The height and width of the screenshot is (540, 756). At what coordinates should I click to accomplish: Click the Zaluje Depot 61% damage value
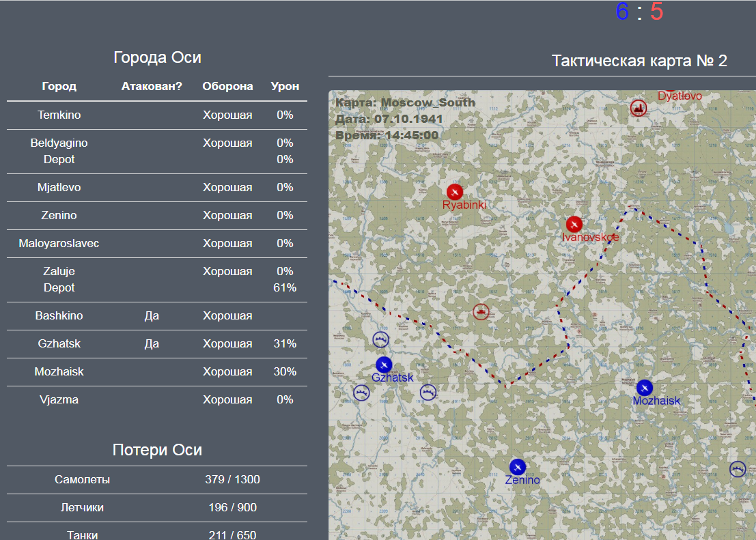coord(285,288)
